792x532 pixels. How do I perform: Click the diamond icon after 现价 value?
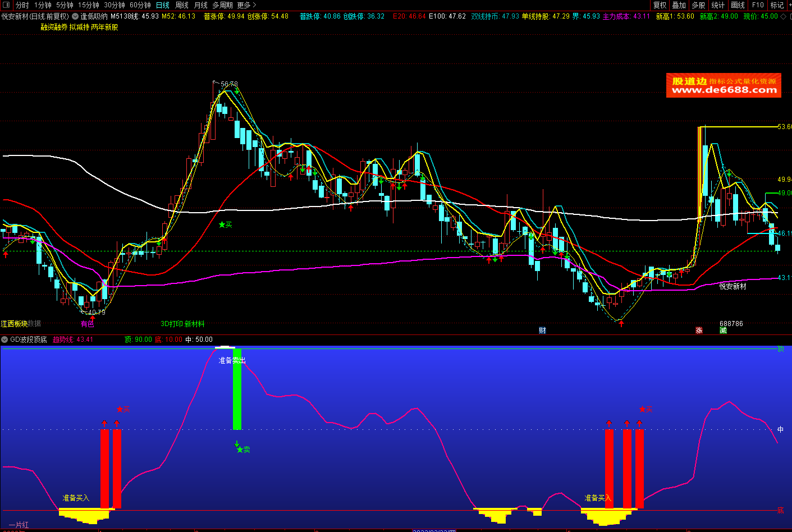click(784, 16)
